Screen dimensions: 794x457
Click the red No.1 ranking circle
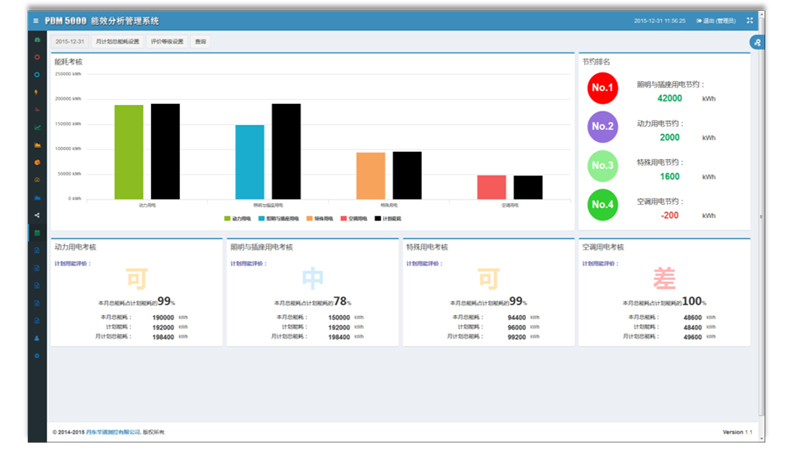pyautogui.click(x=603, y=88)
